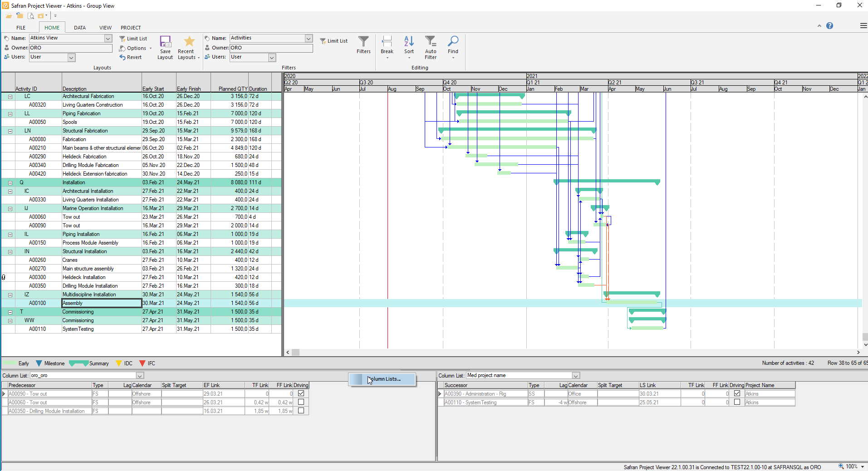Viewport: 868px width, 471px height.
Task: Toggle Driving checkbox for successor A00390 Administration - Rig
Action: tap(737, 393)
